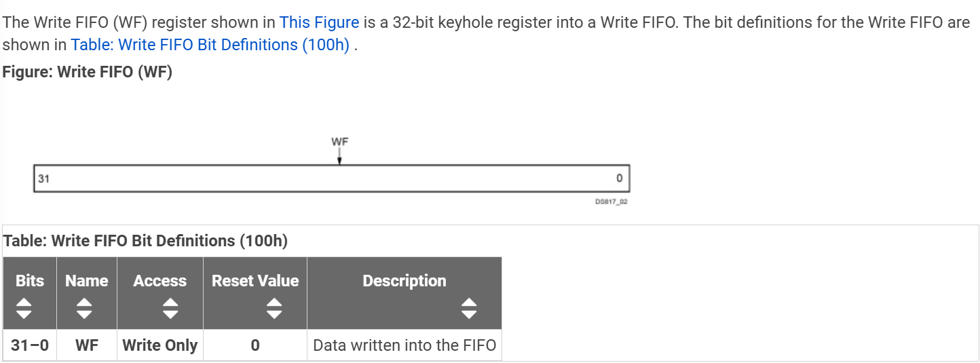The image size is (980, 363).
Task: Click the sort-down arrow under Bits
Action: coord(24,314)
